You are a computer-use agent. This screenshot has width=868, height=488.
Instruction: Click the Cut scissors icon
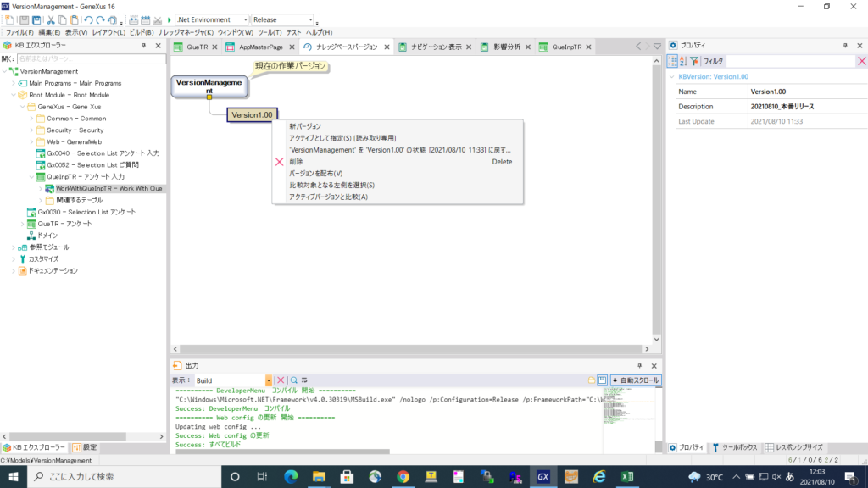[x=51, y=20]
